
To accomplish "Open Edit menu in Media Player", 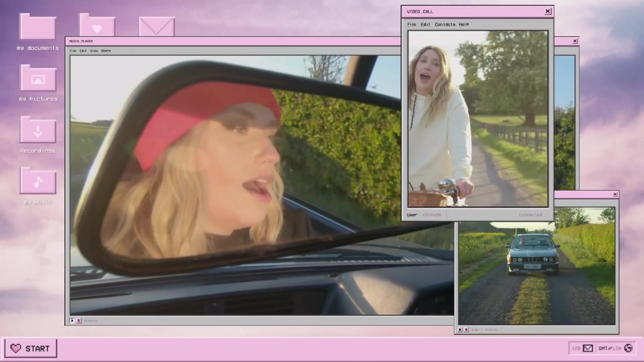I will pyautogui.click(x=83, y=51).
